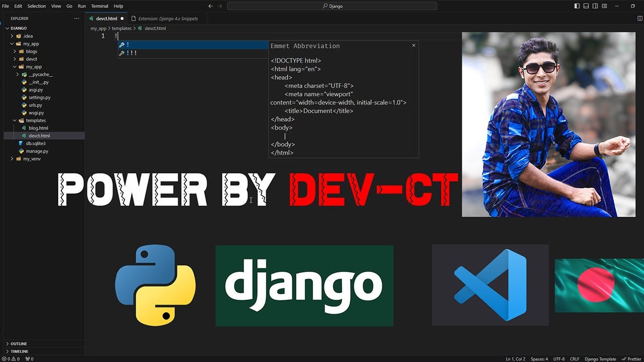
Task: Click the explorer folder name "my_venv"
Action: (32, 159)
